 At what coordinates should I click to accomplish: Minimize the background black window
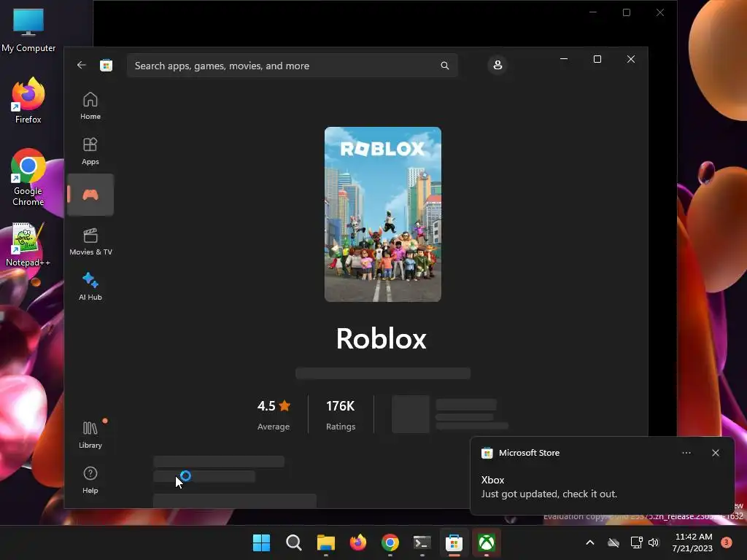coord(593,12)
